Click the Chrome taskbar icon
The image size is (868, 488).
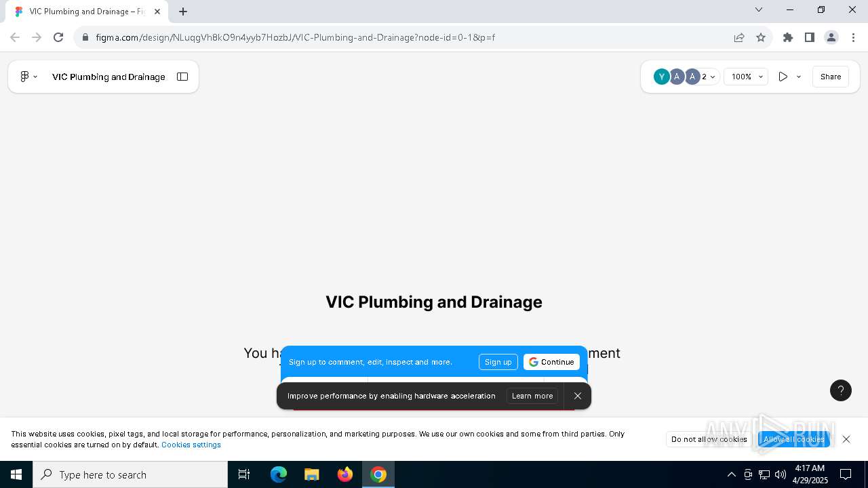point(378,474)
